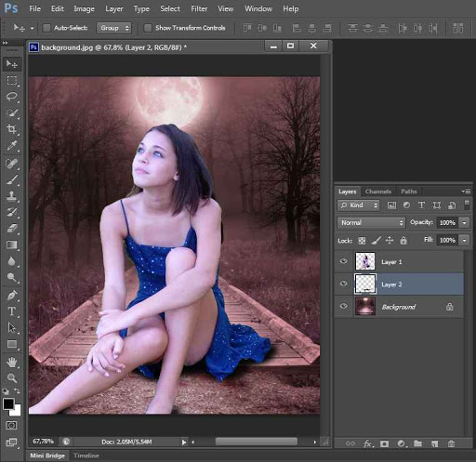Select the Eyedropper tool
Viewport: 476px width, 462px height.
tap(12, 145)
